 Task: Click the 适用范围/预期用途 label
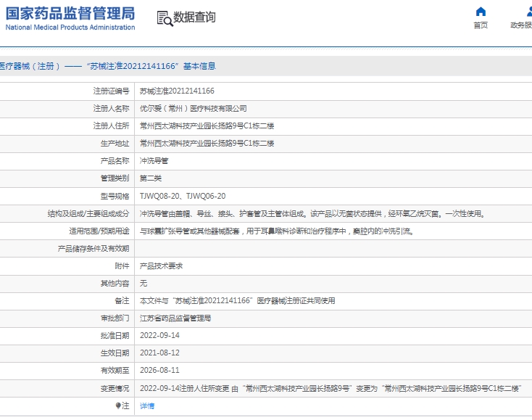(99, 231)
